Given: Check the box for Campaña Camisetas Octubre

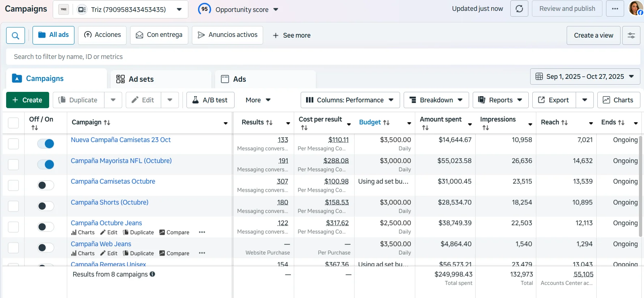Looking at the screenshot, I should pyautogui.click(x=13, y=185).
